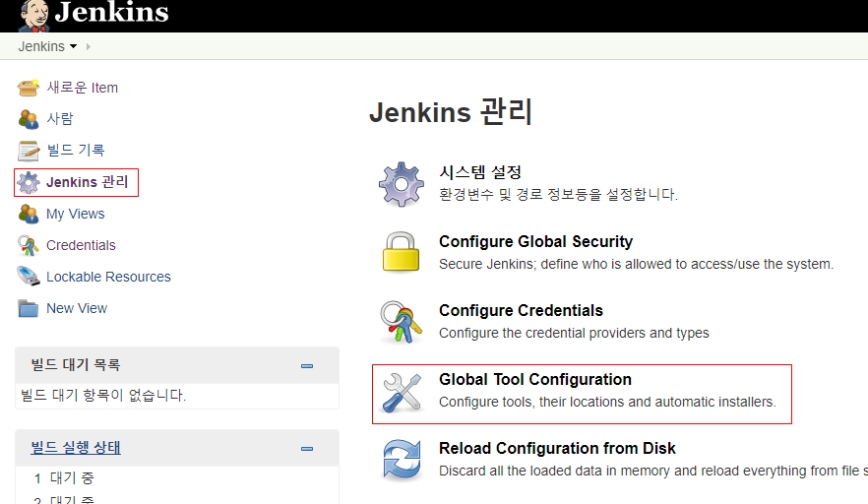
Task: Open the My Views link
Action: point(75,214)
